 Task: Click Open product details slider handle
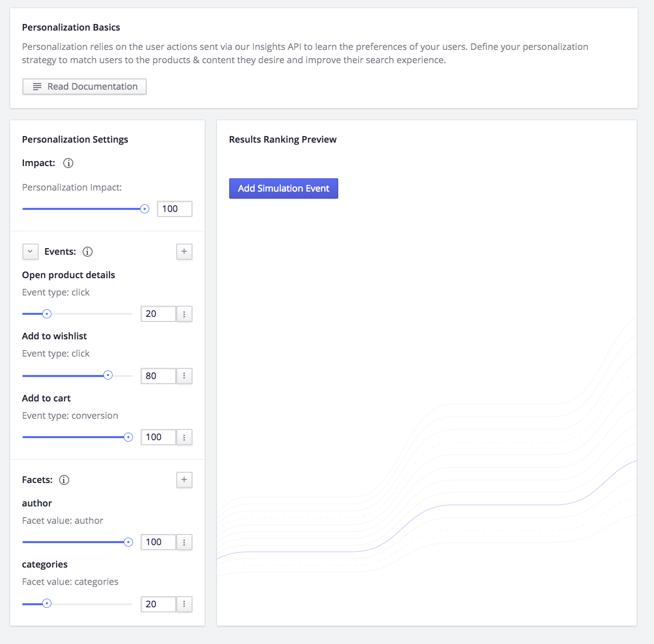tap(47, 314)
